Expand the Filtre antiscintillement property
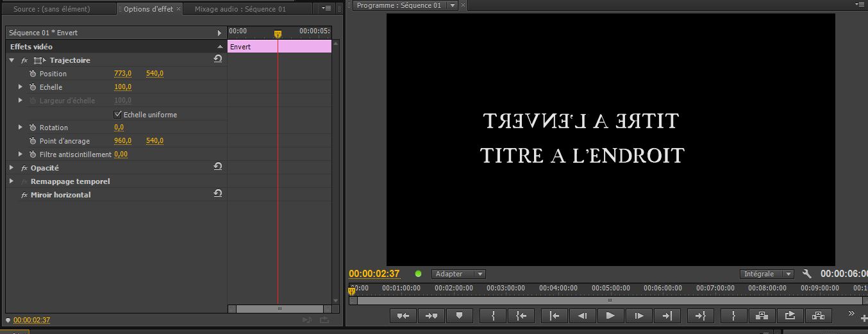868x334 pixels. click(21, 154)
